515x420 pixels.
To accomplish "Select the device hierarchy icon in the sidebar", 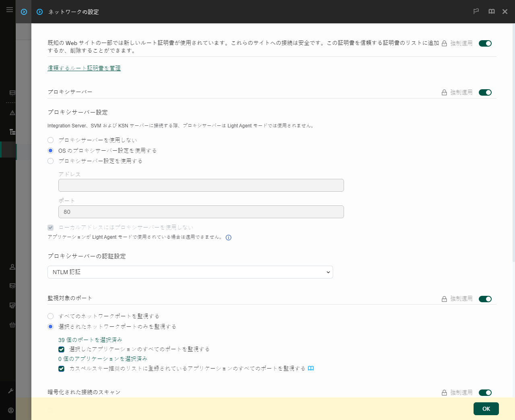I will point(12,132).
